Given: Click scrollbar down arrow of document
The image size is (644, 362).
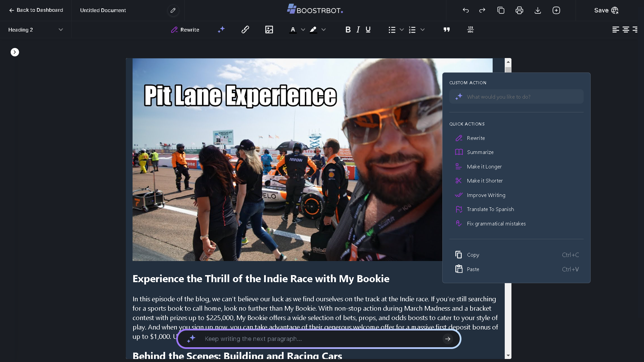Looking at the screenshot, I should click(508, 356).
